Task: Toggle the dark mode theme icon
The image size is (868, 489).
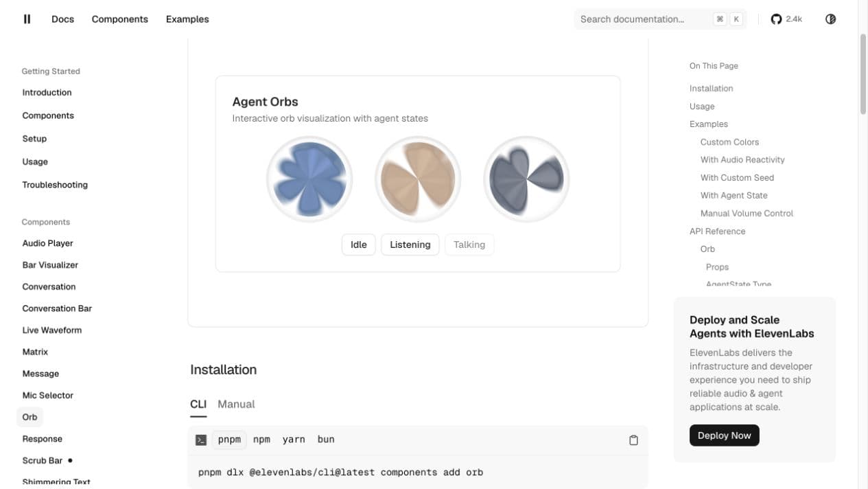Action: [x=830, y=19]
